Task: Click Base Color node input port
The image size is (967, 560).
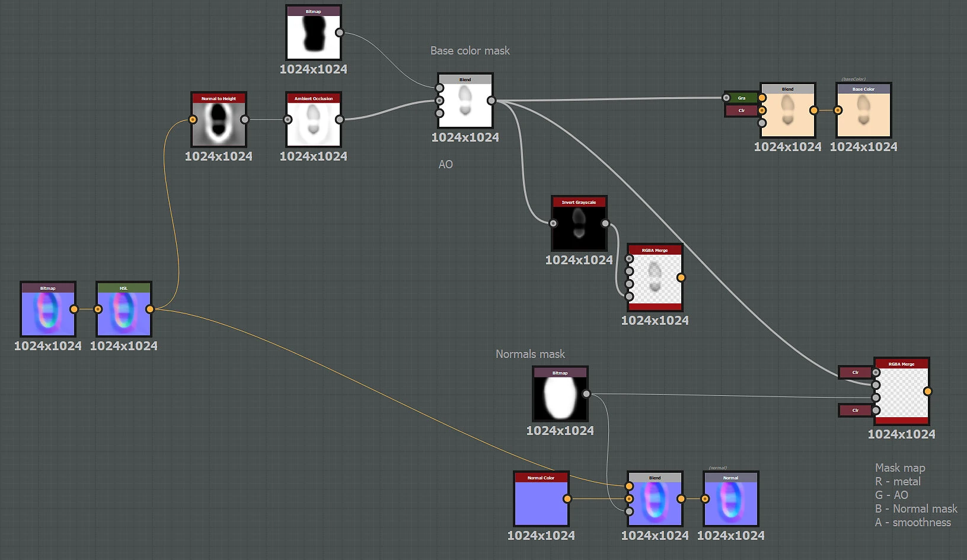Action: coord(838,110)
